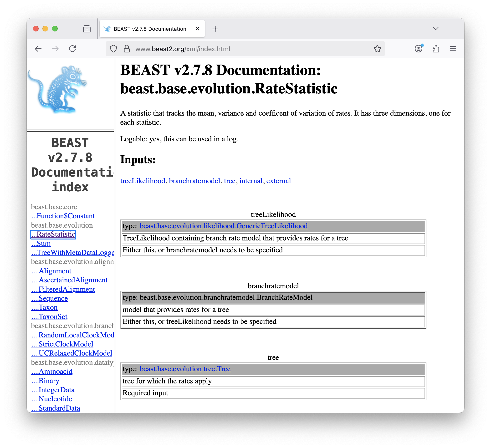This screenshot has width=491, height=448.
Task: Open Firefox View recent browsing
Action: [x=87, y=29]
